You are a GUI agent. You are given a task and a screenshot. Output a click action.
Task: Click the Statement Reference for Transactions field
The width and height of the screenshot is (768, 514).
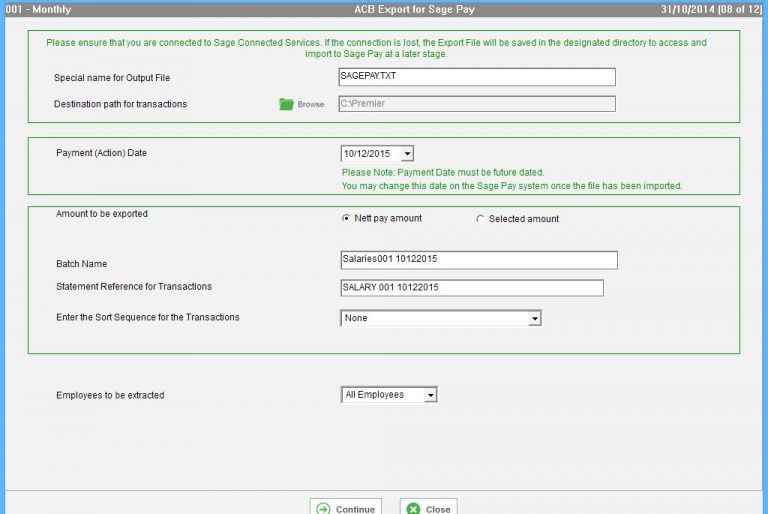(x=472, y=288)
